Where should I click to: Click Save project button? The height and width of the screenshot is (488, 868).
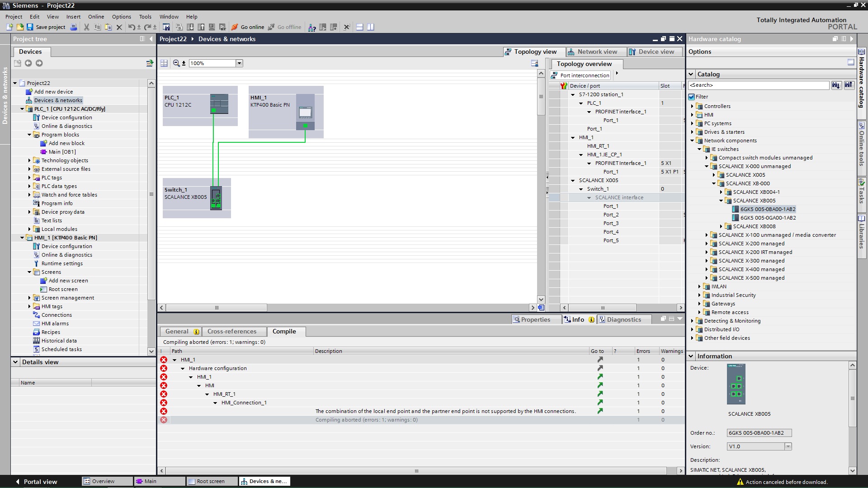coord(46,27)
